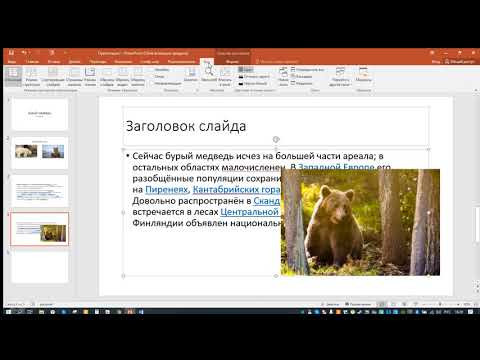480x360 pixels.
Task: Open Customize Quick Access Toolbar dropdown
Action: pyautogui.click(x=65, y=53)
